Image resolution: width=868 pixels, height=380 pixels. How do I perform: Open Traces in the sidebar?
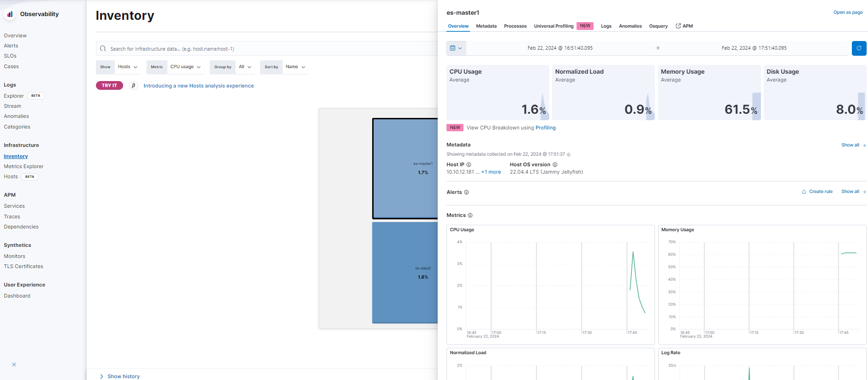pyautogui.click(x=12, y=216)
